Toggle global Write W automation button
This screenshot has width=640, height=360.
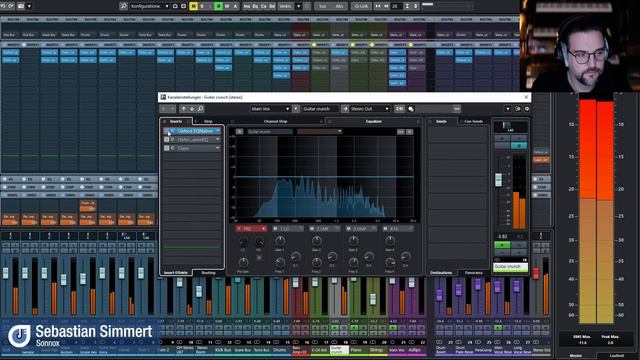tap(227, 6)
